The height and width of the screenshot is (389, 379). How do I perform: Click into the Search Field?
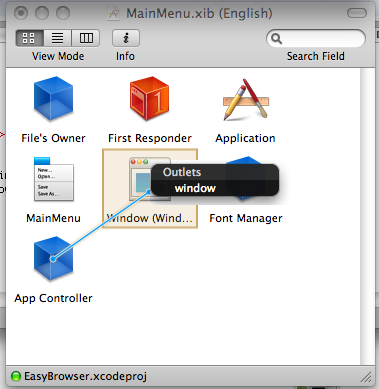tap(316, 39)
